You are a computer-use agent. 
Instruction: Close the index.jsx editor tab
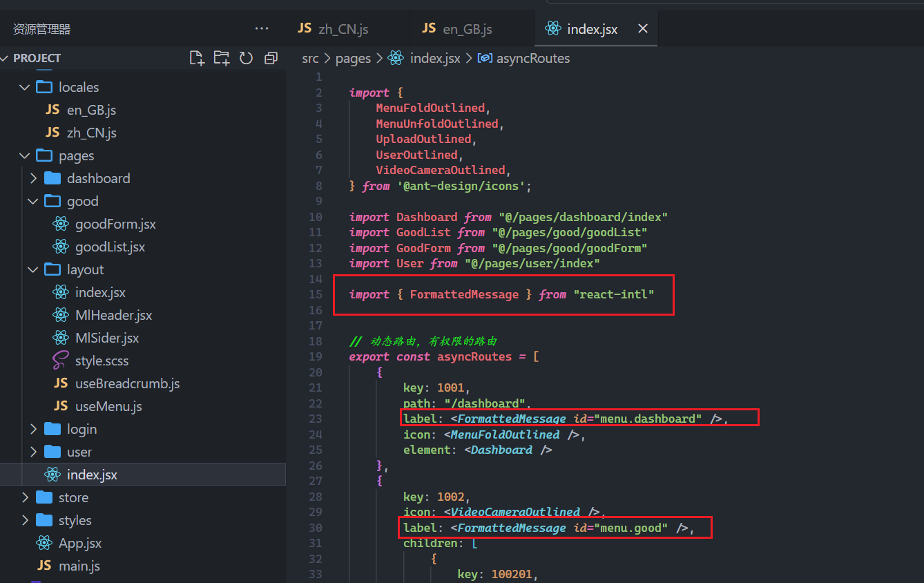pyautogui.click(x=642, y=28)
